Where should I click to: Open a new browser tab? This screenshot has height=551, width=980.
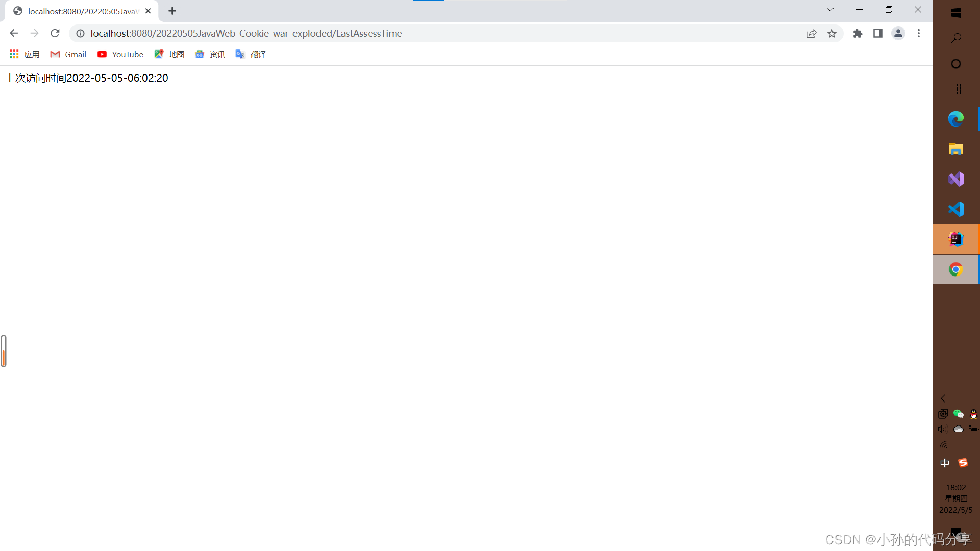click(x=172, y=11)
